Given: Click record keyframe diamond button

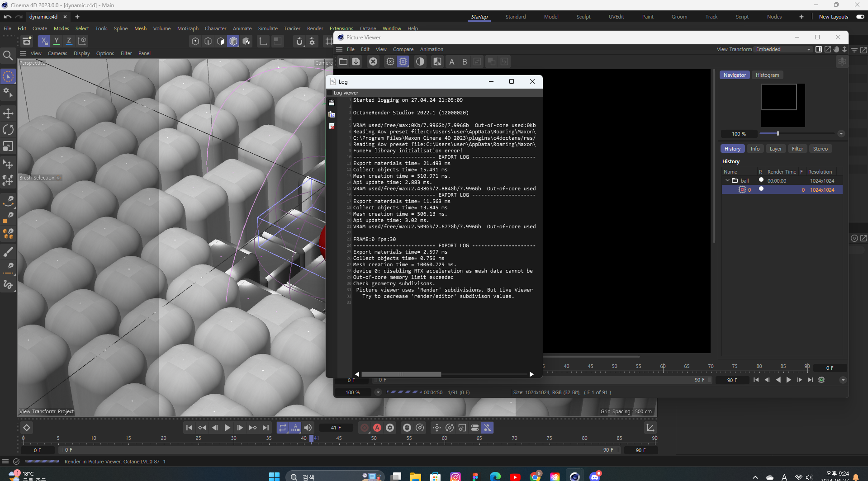Looking at the screenshot, I should tap(365, 428).
